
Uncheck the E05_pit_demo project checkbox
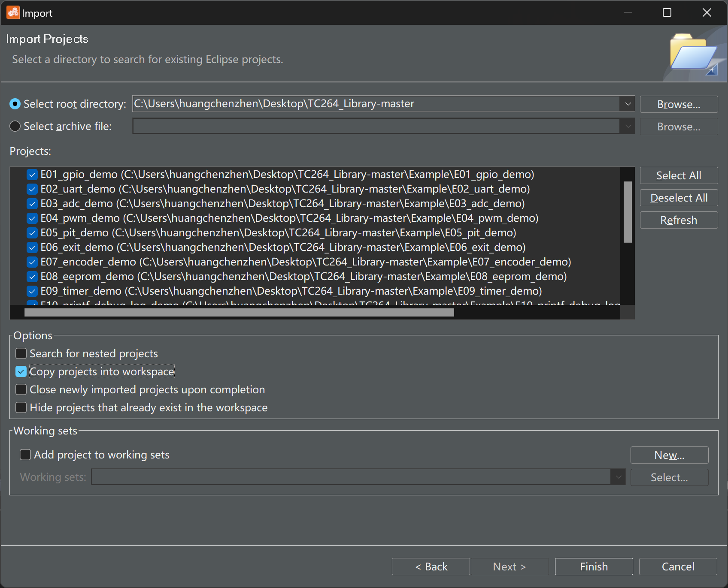pos(32,233)
